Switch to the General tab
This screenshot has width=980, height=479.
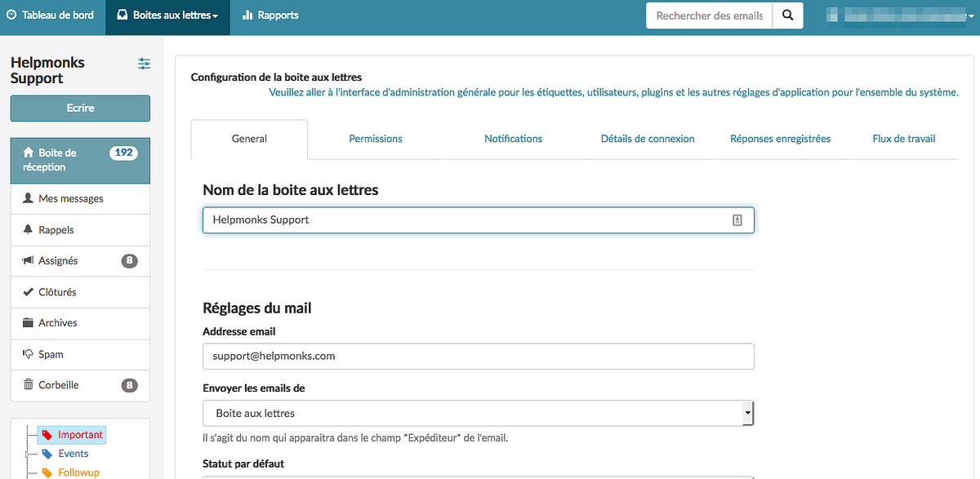(x=249, y=139)
